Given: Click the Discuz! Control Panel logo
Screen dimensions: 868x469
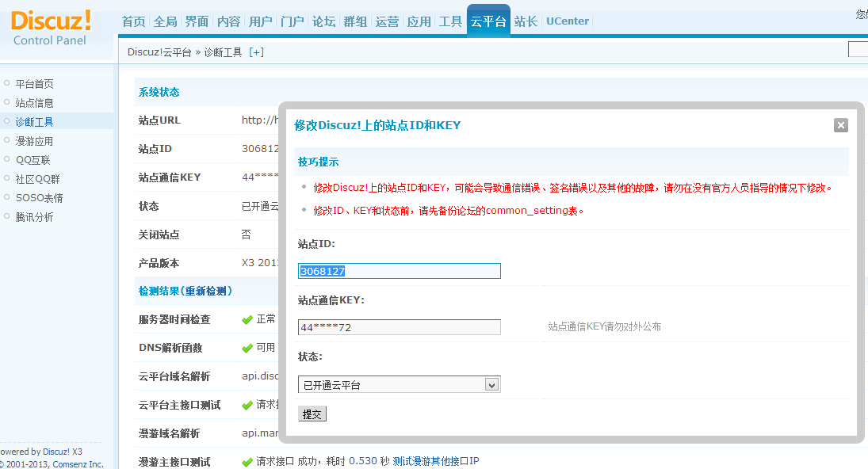Looking at the screenshot, I should click(51, 29).
